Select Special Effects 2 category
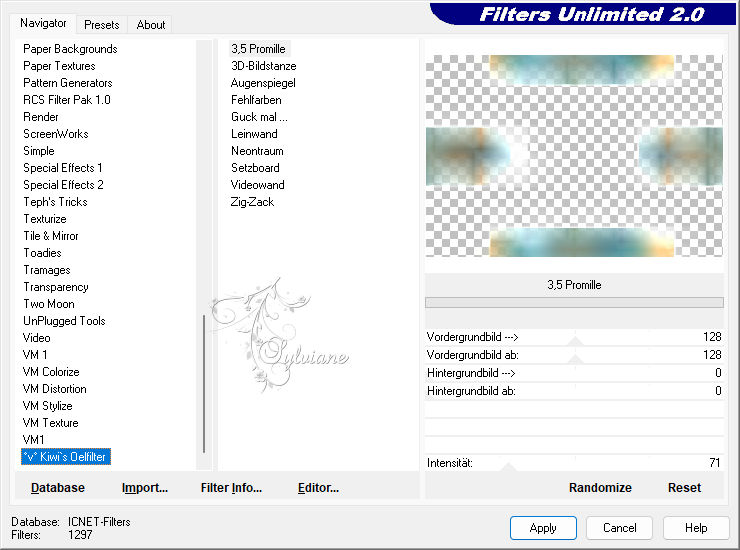 tap(63, 185)
